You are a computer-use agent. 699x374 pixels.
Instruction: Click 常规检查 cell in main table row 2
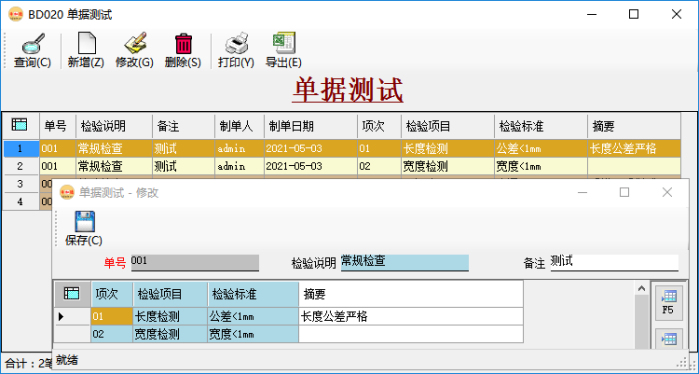(114, 166)
